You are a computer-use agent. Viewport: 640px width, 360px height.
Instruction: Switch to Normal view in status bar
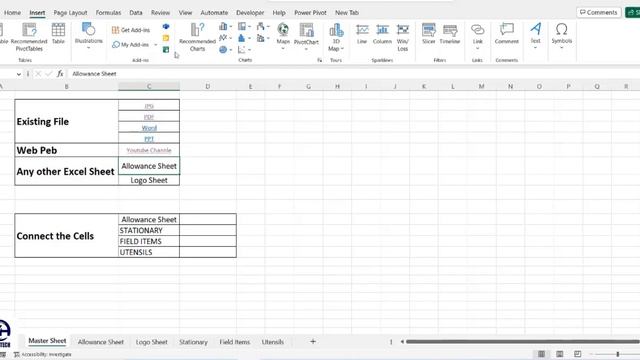tap(541, 354)
